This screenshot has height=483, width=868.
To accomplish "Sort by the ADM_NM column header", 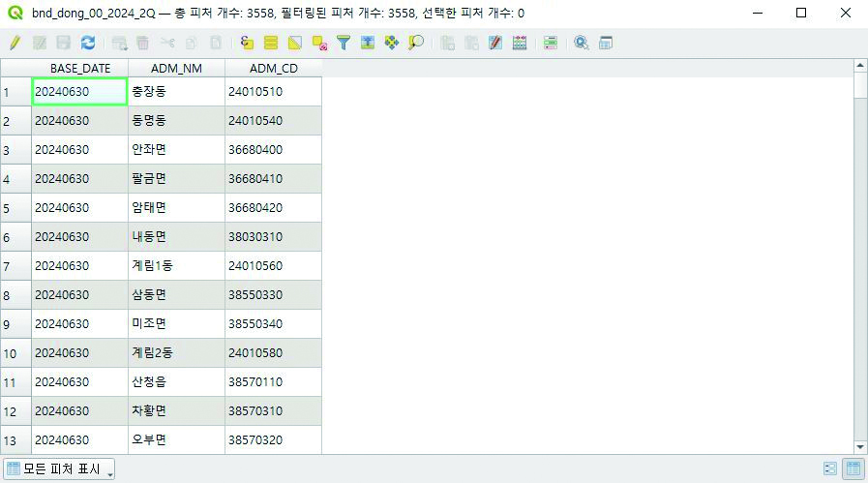I will pos(176,69).
